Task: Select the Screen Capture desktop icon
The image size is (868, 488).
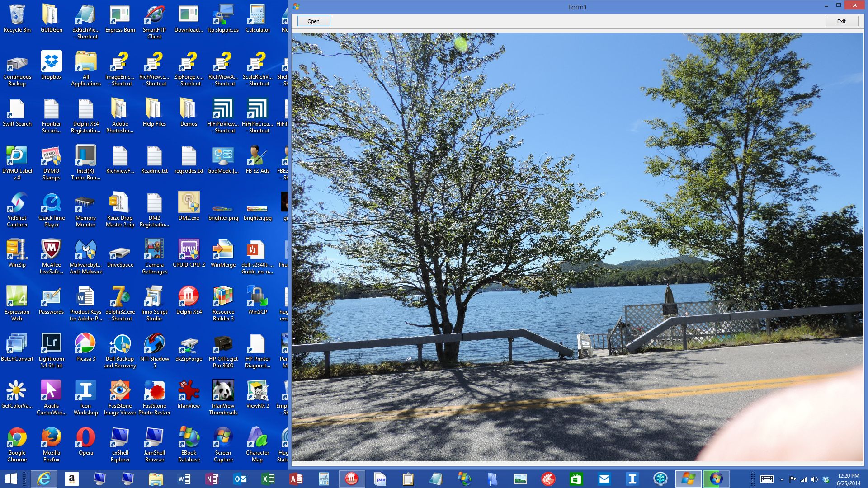Action: coord(223,445)
